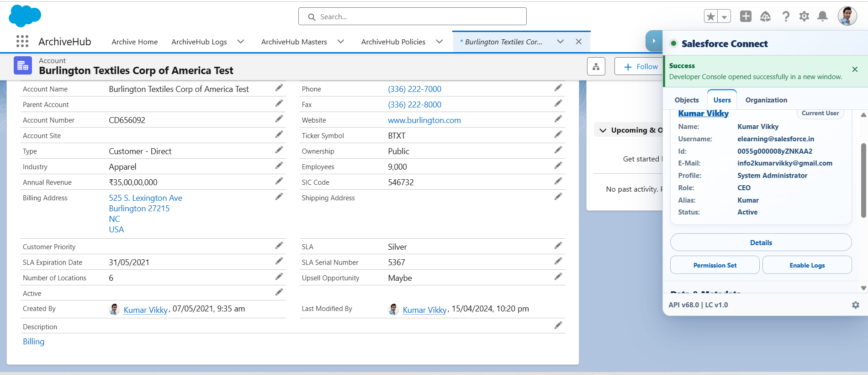
Task: Collapse the Upcoming & Overdue section
Action: [603, 130]
